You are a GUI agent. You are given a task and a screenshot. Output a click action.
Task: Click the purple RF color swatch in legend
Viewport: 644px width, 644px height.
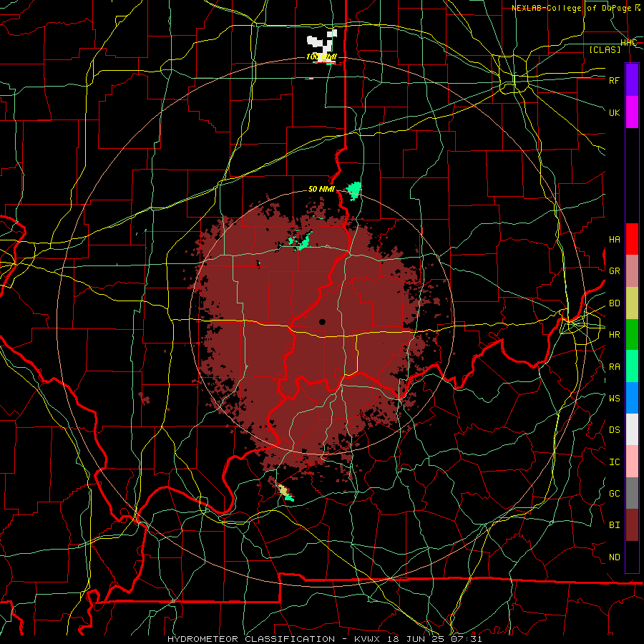(x=632, y=80)
